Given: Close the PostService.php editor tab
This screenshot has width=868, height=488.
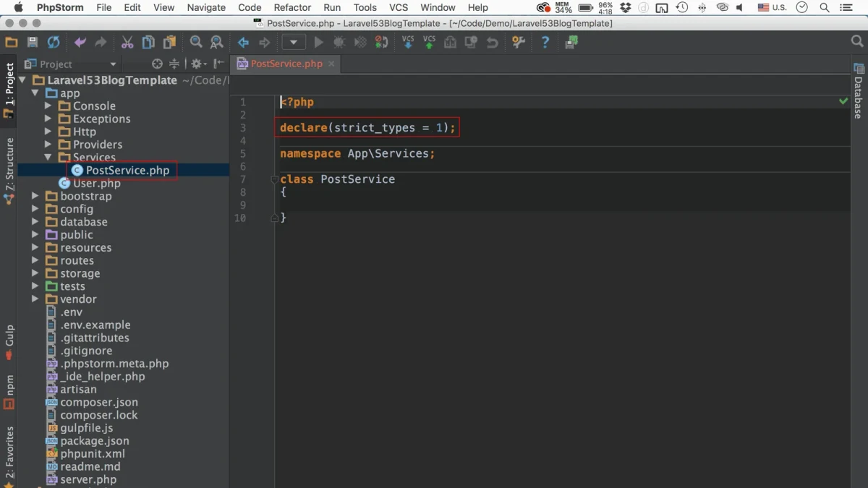Looking at the screenshot, I should pyautogui.click(x=331, y=64).
